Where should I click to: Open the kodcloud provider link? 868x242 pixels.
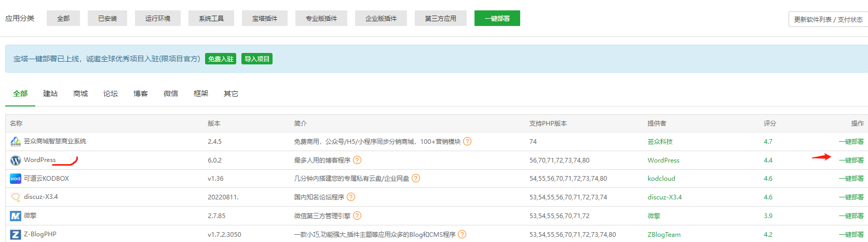[661, 178]
